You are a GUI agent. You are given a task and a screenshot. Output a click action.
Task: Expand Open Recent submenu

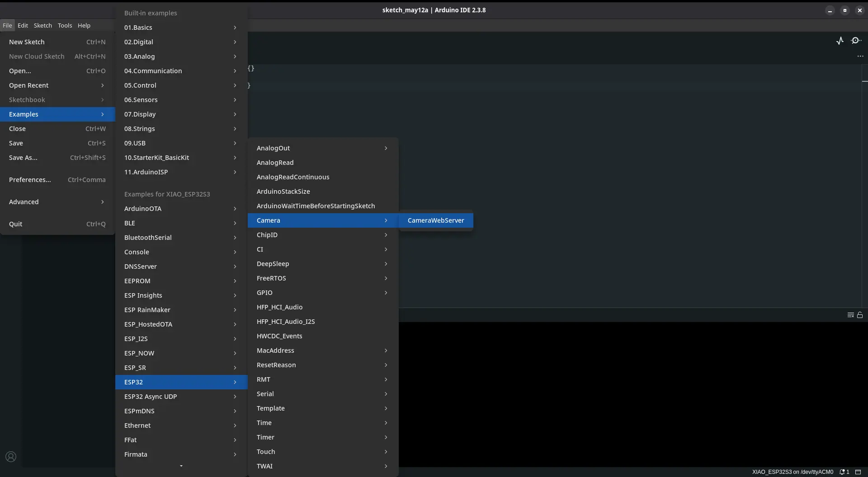click(57, 85)
